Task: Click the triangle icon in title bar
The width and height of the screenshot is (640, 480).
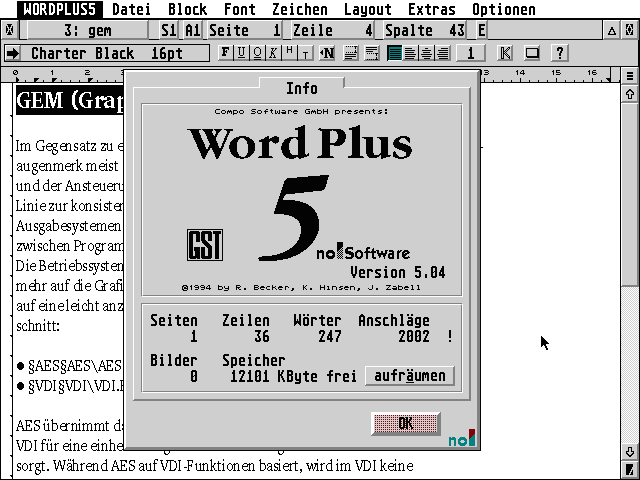Action: click(x=611, y=31)
